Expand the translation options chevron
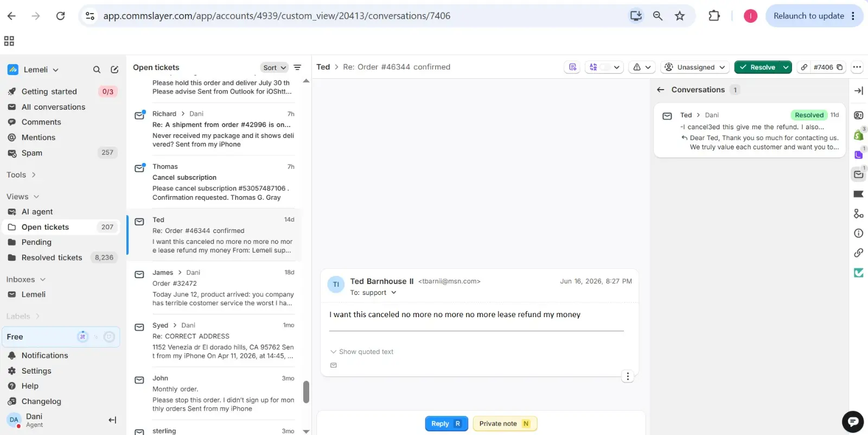Image resolution: width=868 pixels, height=435 pixels. [617, 67]
